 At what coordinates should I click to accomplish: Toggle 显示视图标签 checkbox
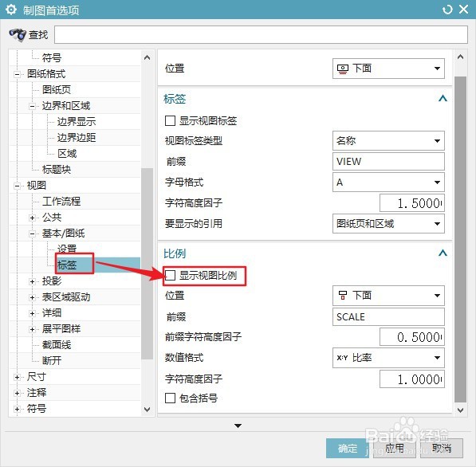pyautogui.click(x=170, y=121)
